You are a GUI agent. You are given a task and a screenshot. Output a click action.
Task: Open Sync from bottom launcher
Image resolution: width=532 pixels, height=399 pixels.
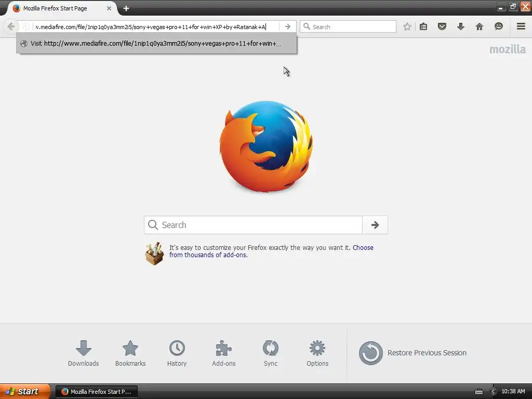tap(270, 353)
